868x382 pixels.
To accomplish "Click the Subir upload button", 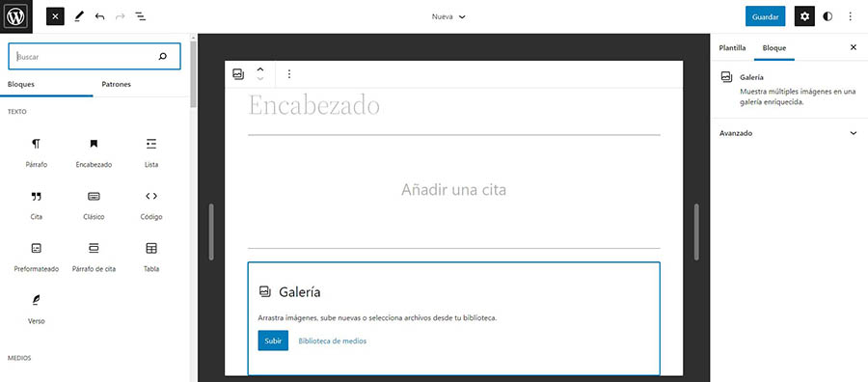I will [x=273, y=341].
